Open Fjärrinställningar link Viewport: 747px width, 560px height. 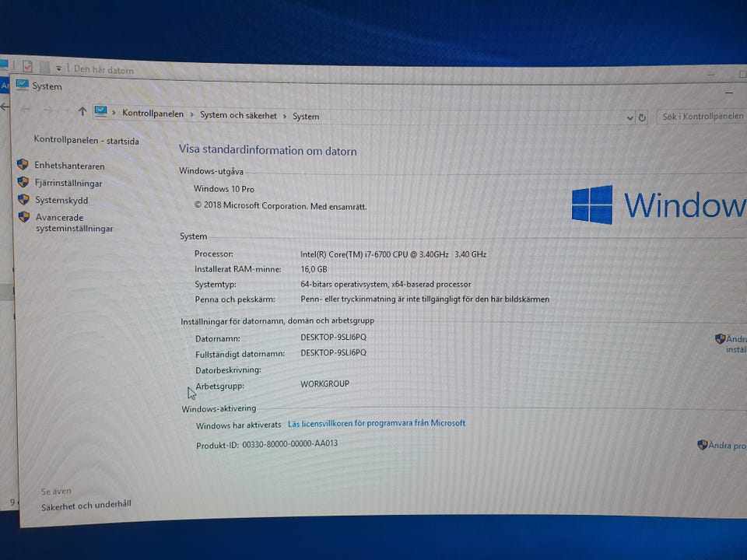pyautogui.click(x=68, y=184)
